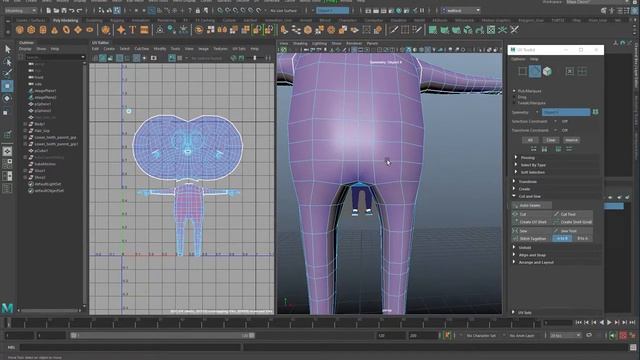640x360 pixels.
Task: Select the Drag radio option
Action: tap(514, 97)
